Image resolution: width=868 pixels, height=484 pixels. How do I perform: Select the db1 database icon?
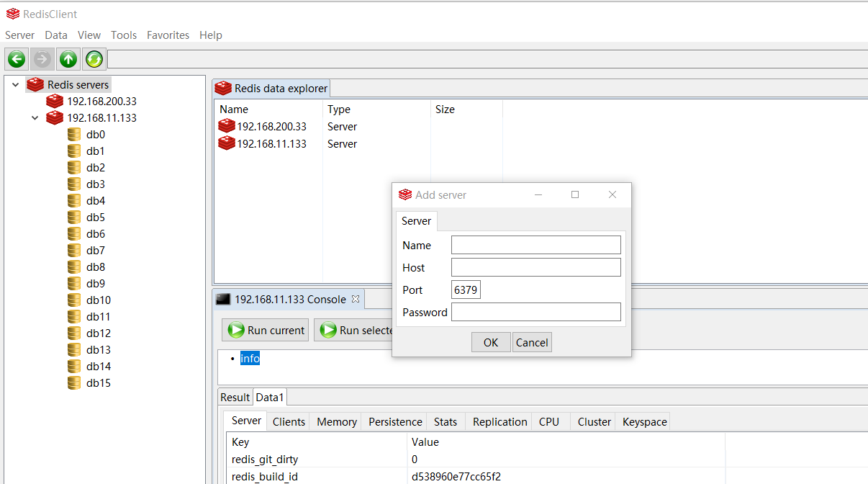74,151
